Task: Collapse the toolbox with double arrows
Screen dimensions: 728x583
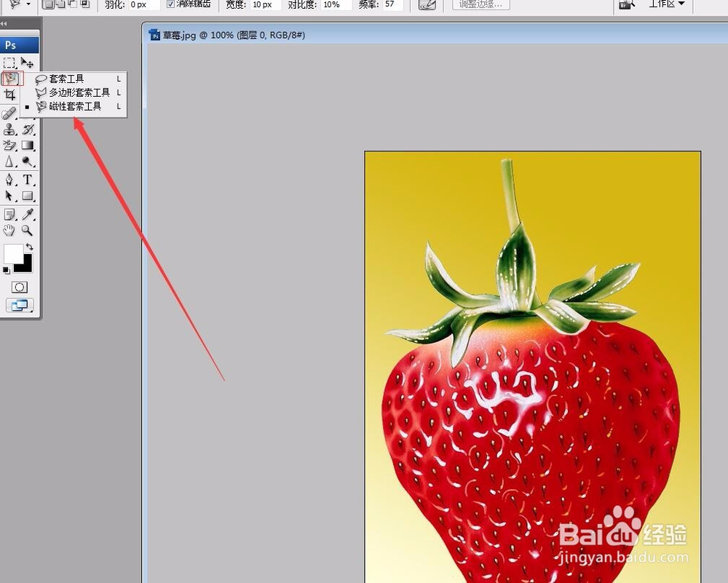Action: point(4,23)
